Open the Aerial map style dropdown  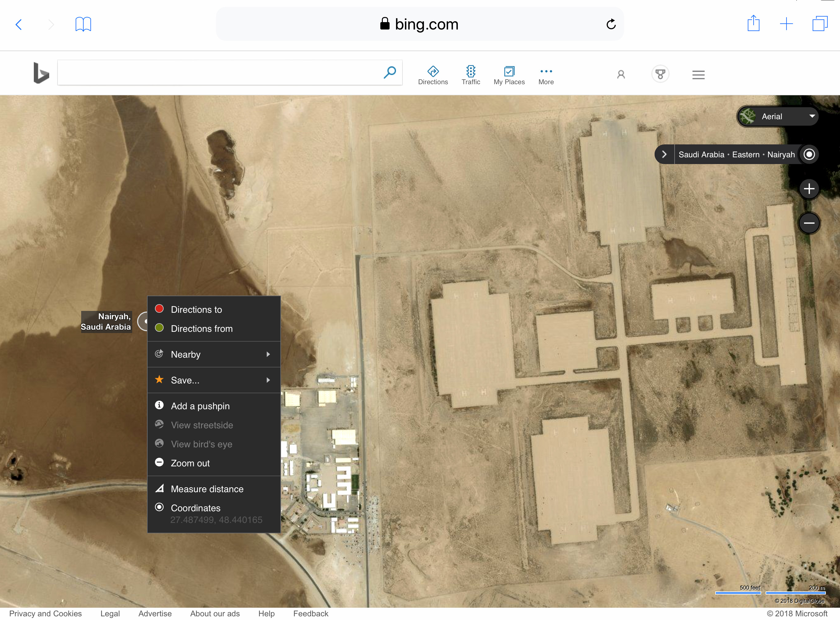point(777,116)
